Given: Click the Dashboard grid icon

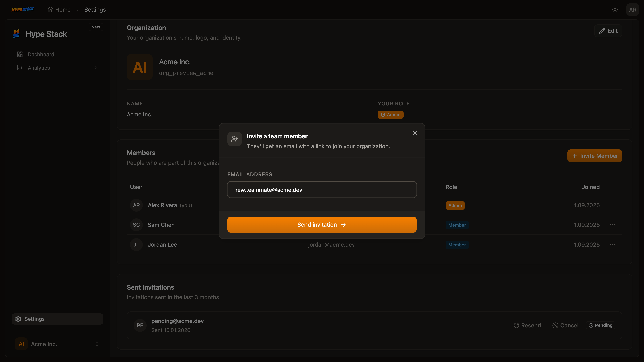Looking at the screenshot, I should click(x=20, y=54).
